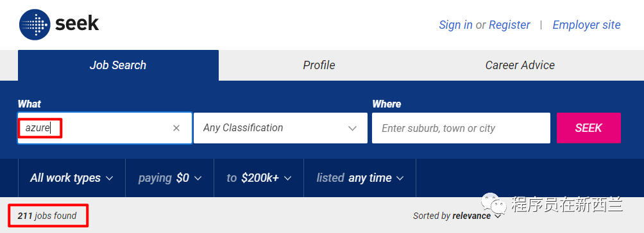Open the Sign in link
The image size is (644, 233).
coord(455,25)
